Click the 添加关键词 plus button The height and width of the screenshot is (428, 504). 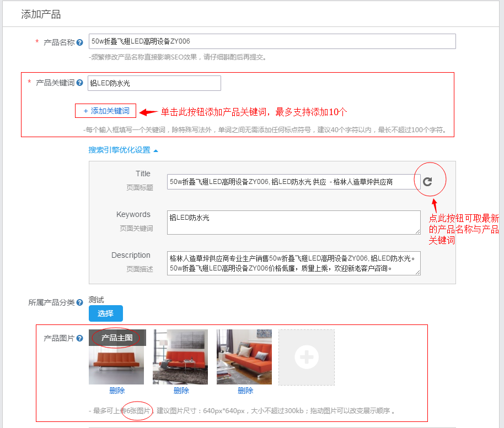pos(105,111)
